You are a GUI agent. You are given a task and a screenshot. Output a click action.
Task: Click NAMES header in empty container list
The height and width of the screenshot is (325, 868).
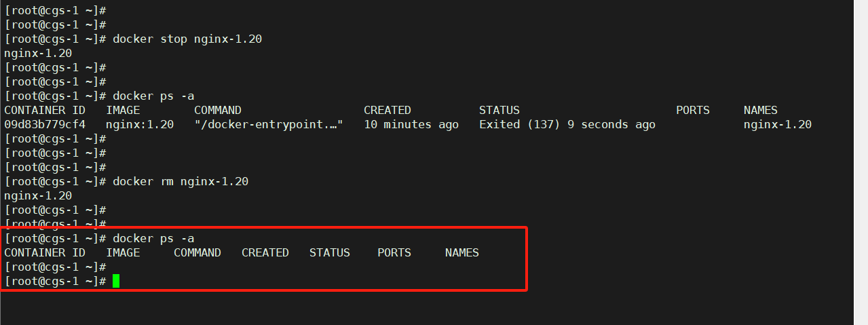[x=462, y=252]
